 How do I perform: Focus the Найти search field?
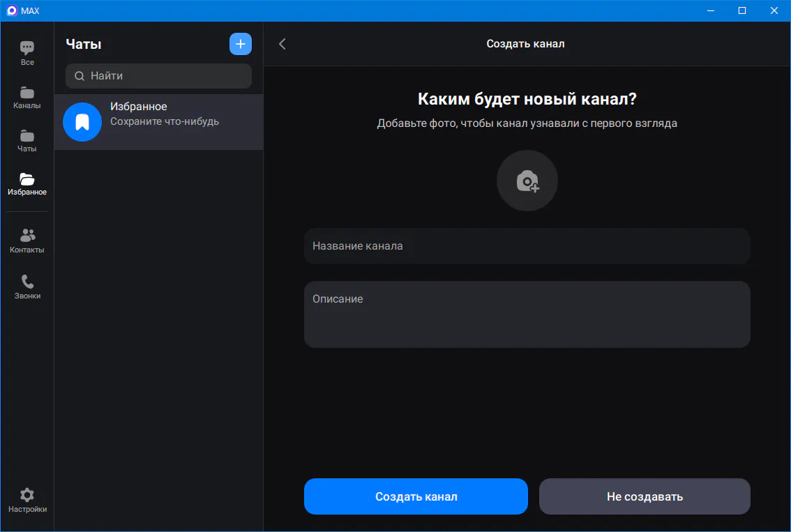[158, 76]
